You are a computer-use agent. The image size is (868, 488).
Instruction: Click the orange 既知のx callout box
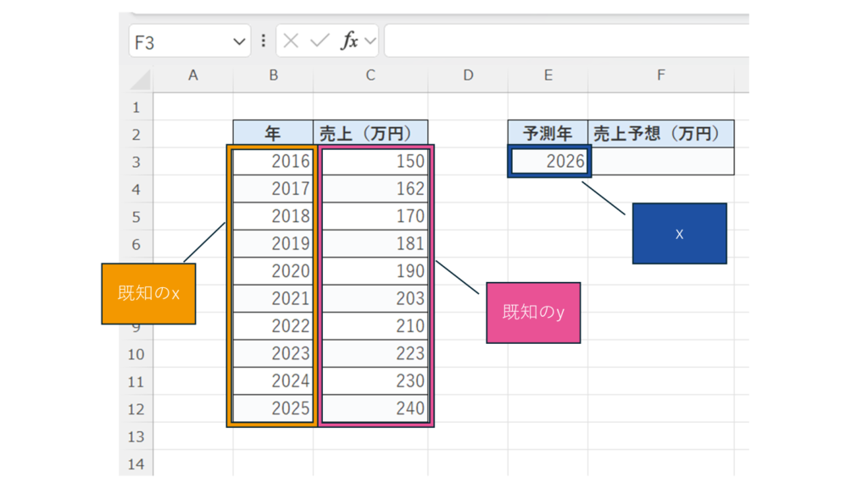[148, 294]
